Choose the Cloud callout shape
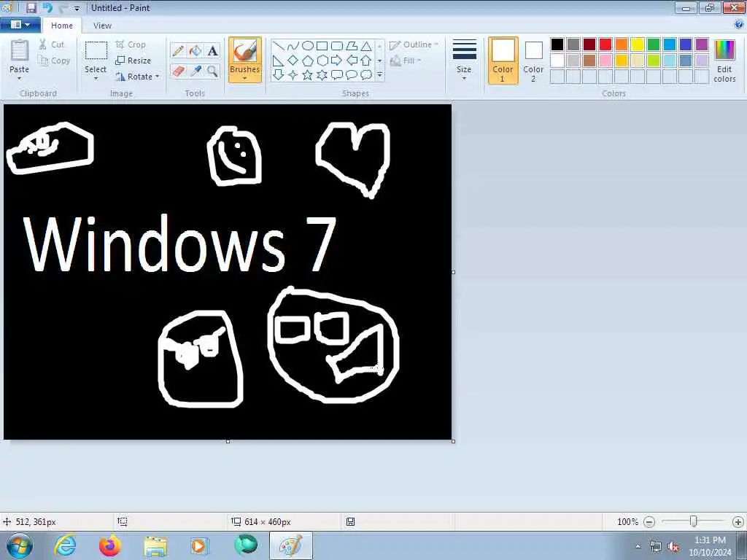 [366, 75]
